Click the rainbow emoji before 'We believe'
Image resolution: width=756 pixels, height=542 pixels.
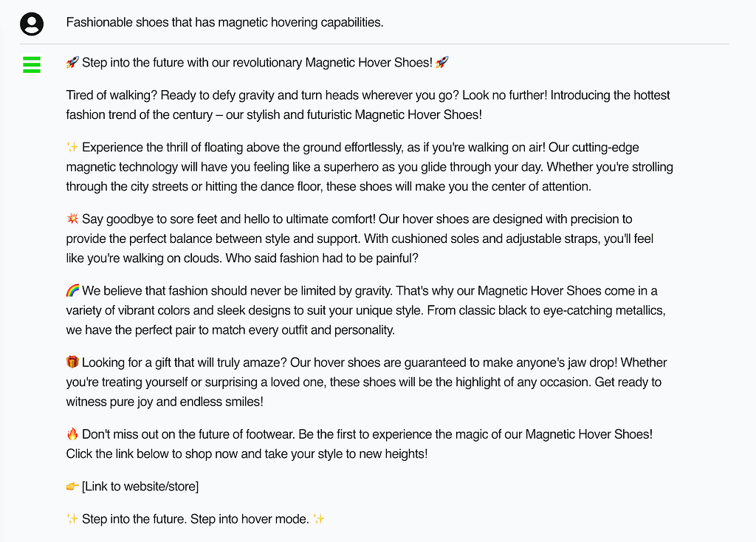click(x=72, y=290)
